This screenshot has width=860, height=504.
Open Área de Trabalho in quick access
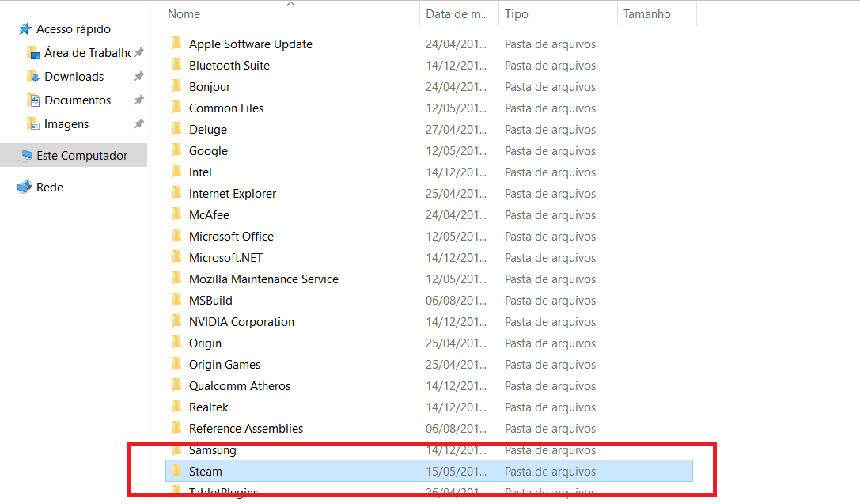tap(88, 53)
